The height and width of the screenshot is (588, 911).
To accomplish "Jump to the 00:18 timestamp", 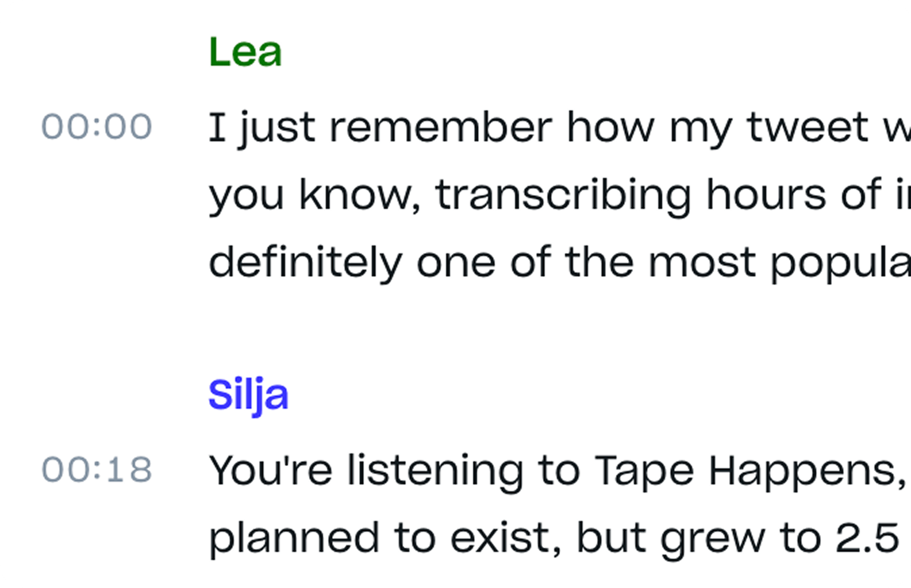I will (x=97, y=470).
